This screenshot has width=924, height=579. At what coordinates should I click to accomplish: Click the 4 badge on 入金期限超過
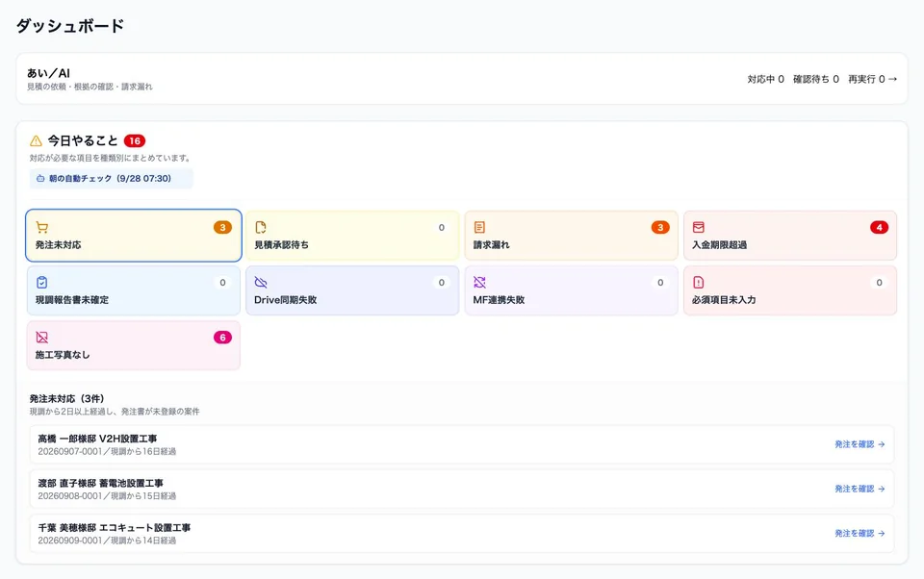click(879, 227)
